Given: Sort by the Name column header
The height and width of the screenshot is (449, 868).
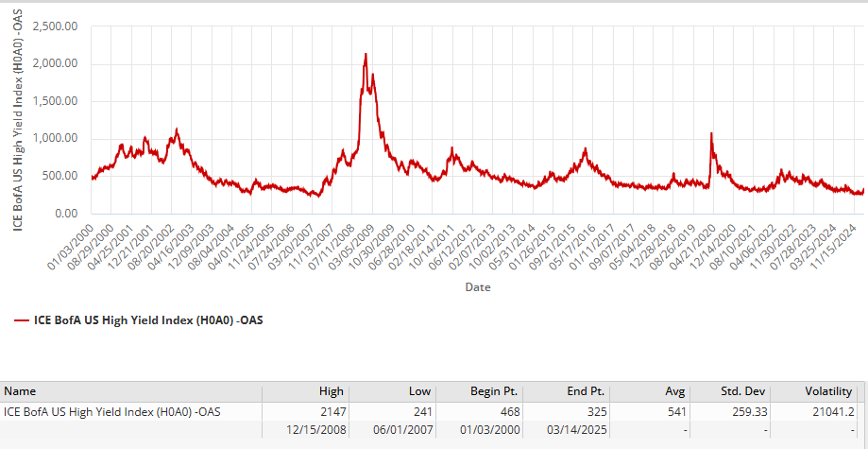Looking at the screenshot, I should pos(131,391).
